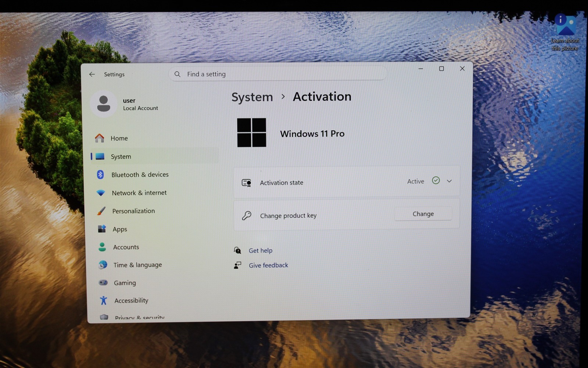The image size is (588, 368).
Task: Open the Home icon in sidebar
Action: (100, 138)
